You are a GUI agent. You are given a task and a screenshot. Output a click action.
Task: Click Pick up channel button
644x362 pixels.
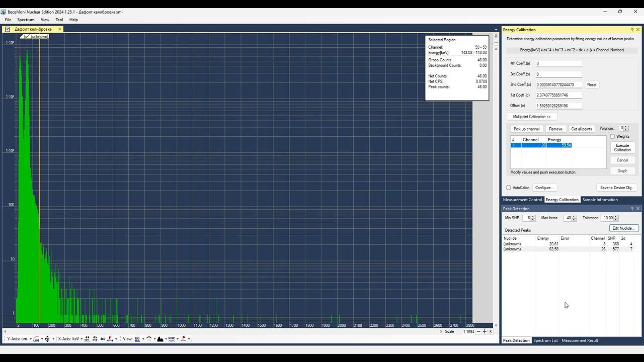pyautogui.click(x=526, y=129)
